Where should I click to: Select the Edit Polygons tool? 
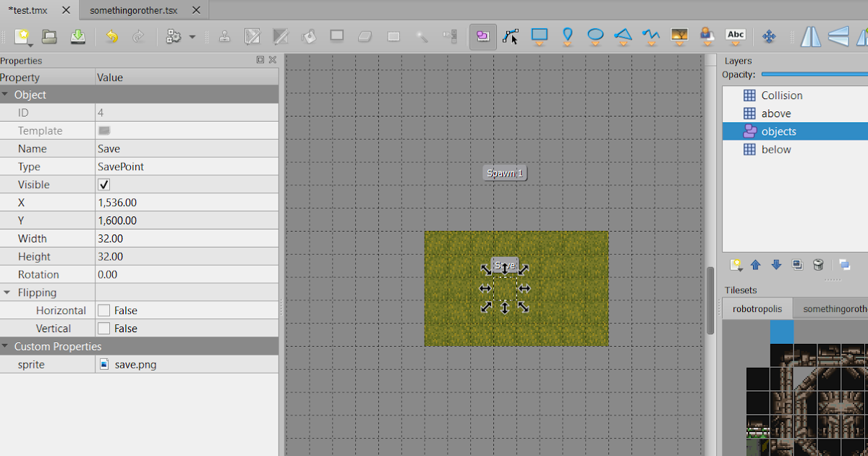coord(511,36)
